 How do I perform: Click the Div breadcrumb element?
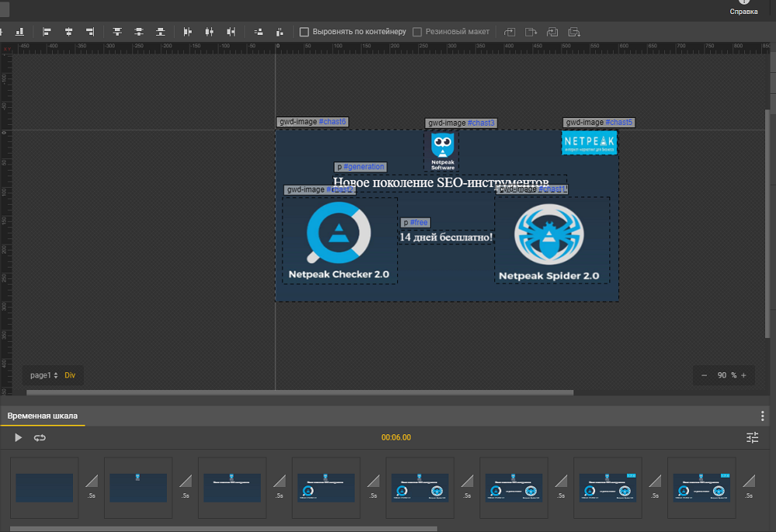pos(70,375)
